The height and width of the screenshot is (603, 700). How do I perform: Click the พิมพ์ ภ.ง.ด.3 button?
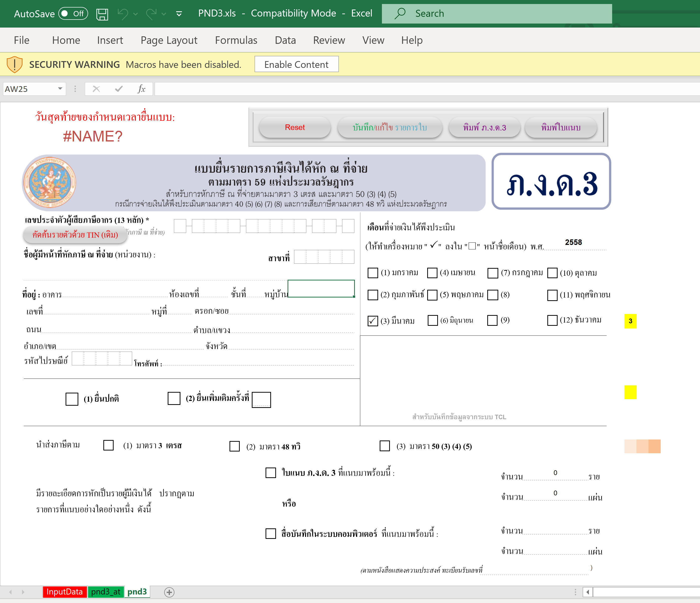[x=485, y=127]
